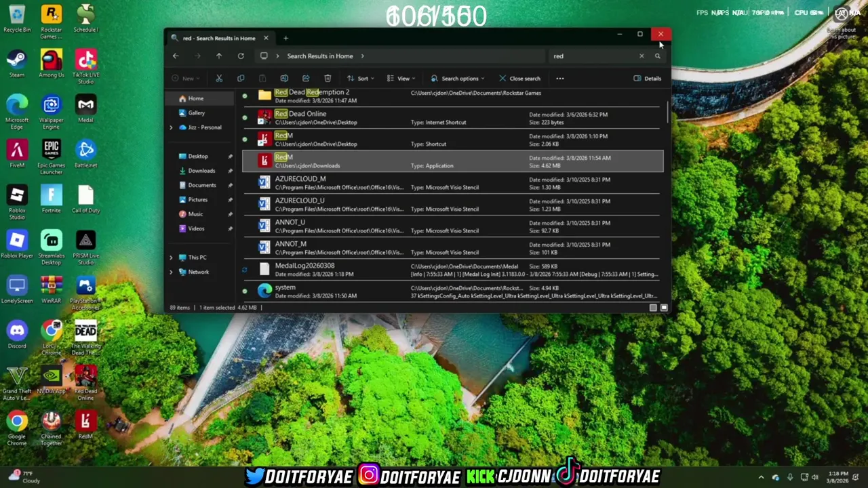This screenshot has width=868, height=488.
Task: Select the Battle.net desktop icon
Action: click(85, 154)
